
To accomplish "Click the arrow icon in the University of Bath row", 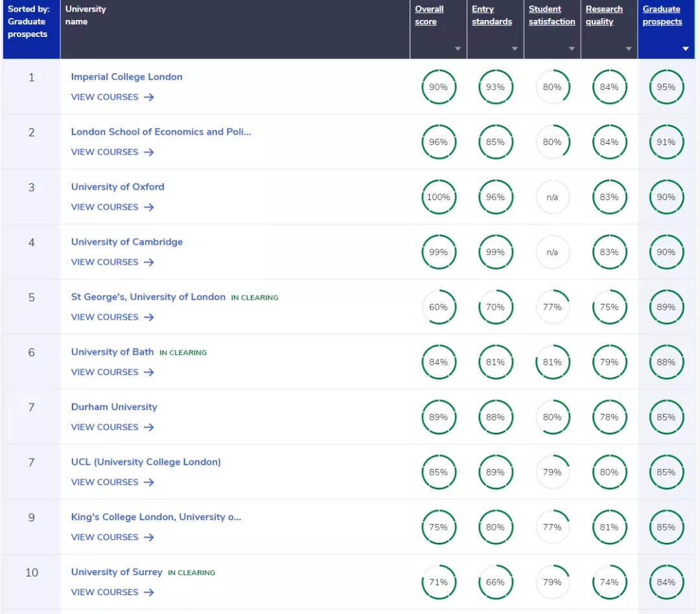I will tap(148, 372).
